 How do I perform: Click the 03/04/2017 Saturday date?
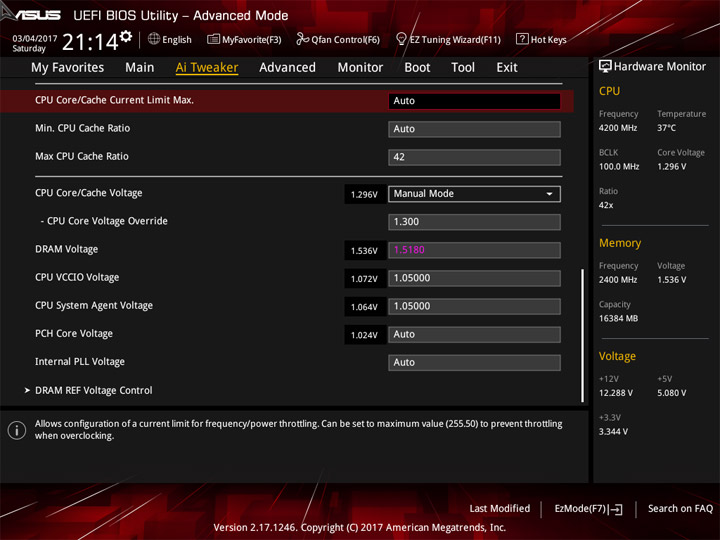(x=34, y=43)
